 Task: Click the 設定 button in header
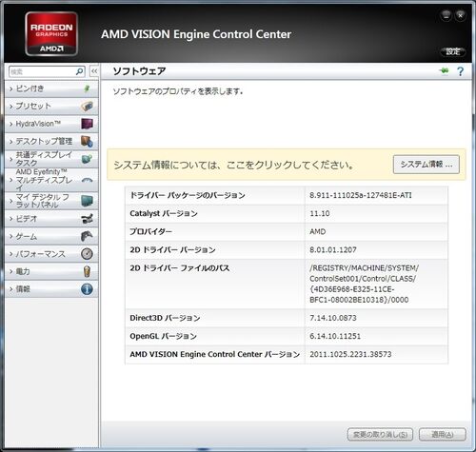coord(453,51)
